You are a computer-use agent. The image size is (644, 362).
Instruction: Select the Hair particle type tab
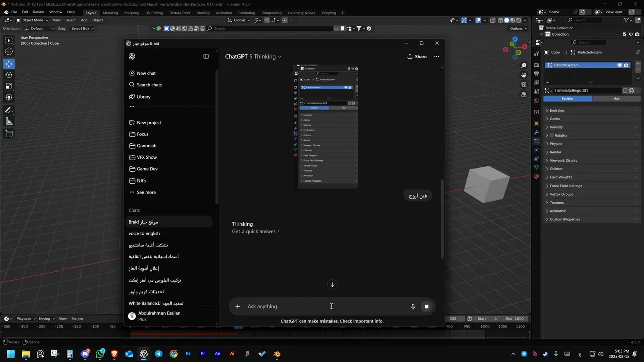pyautogui.click(x=616, y=99)
